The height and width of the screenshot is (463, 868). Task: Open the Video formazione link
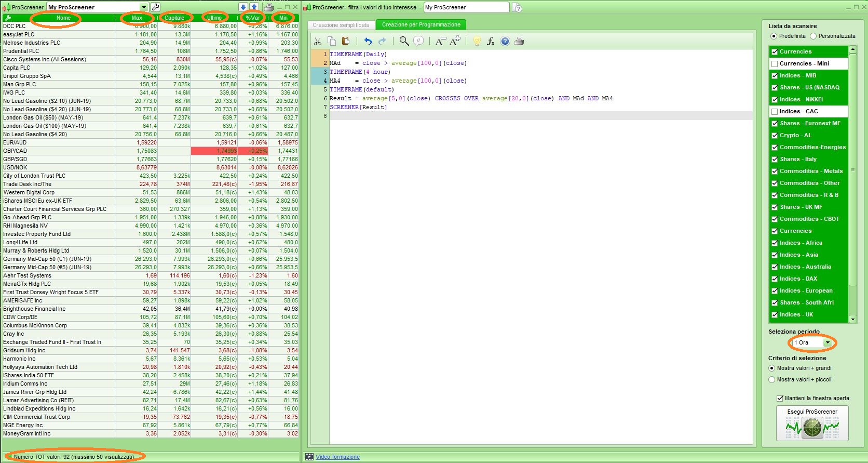click(337, 457)
